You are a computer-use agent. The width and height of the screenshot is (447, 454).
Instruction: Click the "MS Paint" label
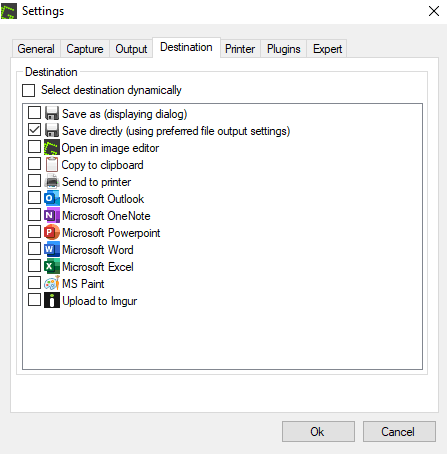(83, 284)
